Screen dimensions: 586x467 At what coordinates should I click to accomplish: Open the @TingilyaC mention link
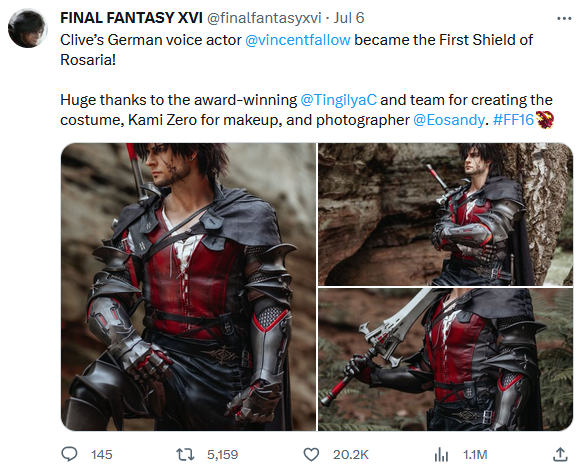point(339,100)
